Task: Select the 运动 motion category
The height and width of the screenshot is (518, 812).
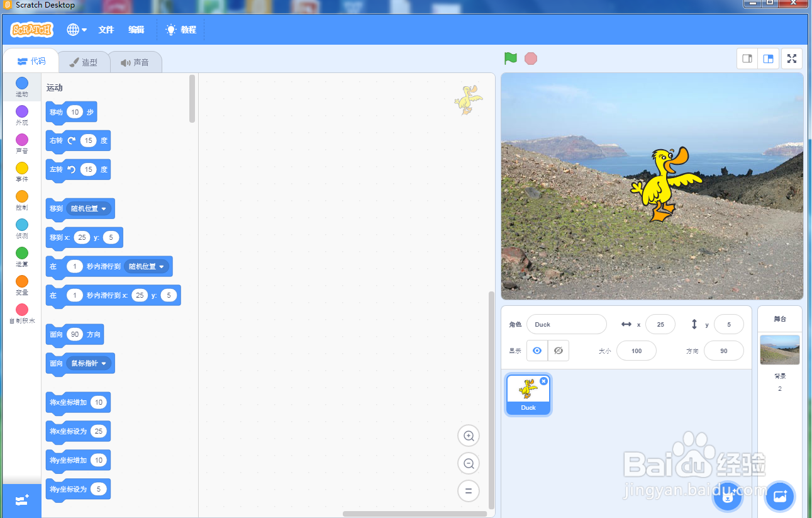Action: [x=22, y=87]
